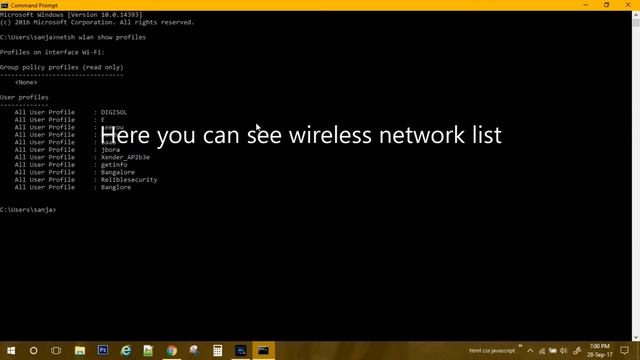
Task: Launch File Explorer from taskbar
Action: (x=80, y=351)
